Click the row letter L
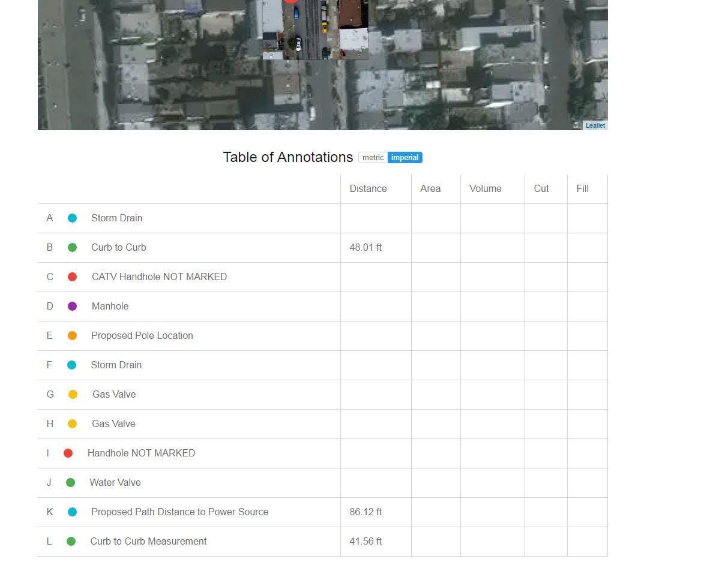 [x=49, y=542]
